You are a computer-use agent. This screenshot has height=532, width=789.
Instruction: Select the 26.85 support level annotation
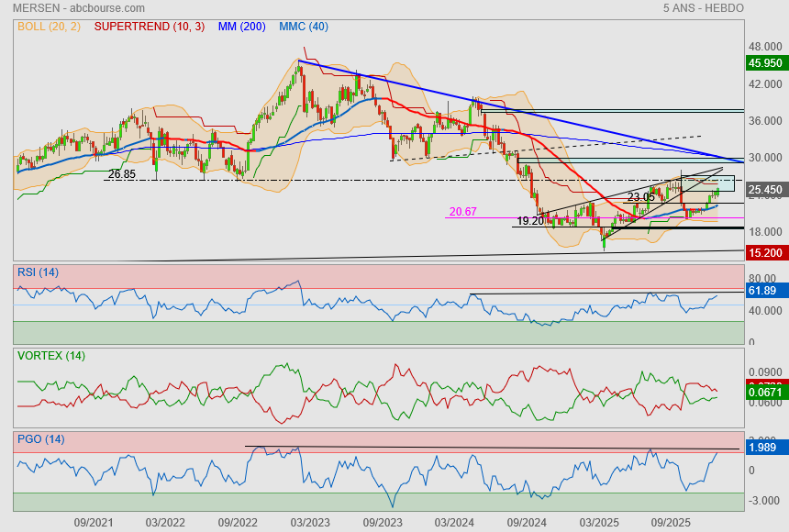click(x=121, y=173)
